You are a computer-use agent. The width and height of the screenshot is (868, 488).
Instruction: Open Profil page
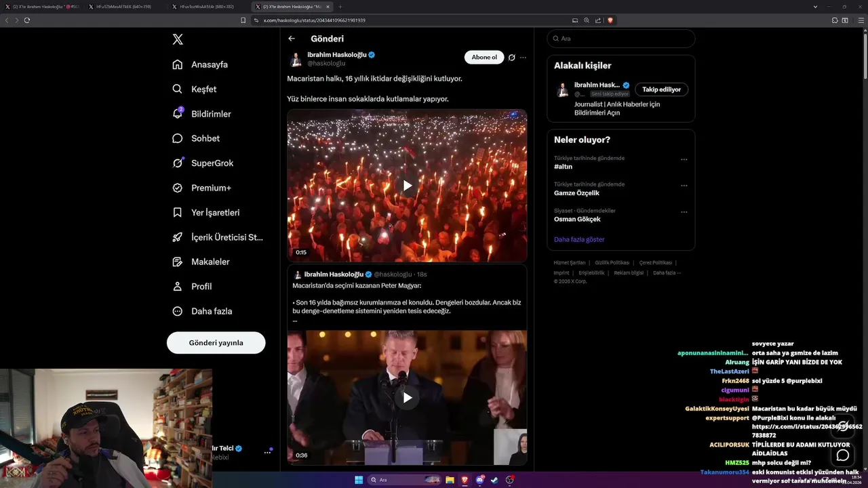click(192, 286)
